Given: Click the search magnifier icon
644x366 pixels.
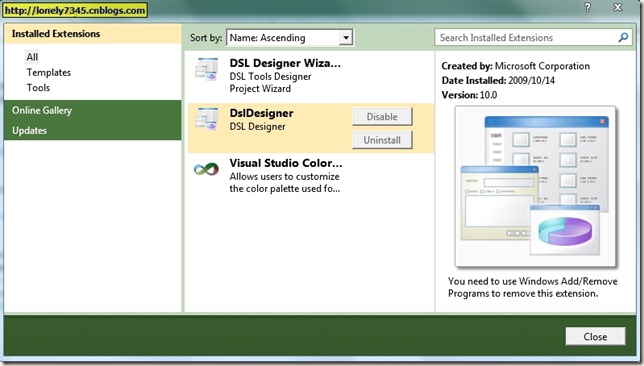Looking at the screenshot, I should [623, 37].
